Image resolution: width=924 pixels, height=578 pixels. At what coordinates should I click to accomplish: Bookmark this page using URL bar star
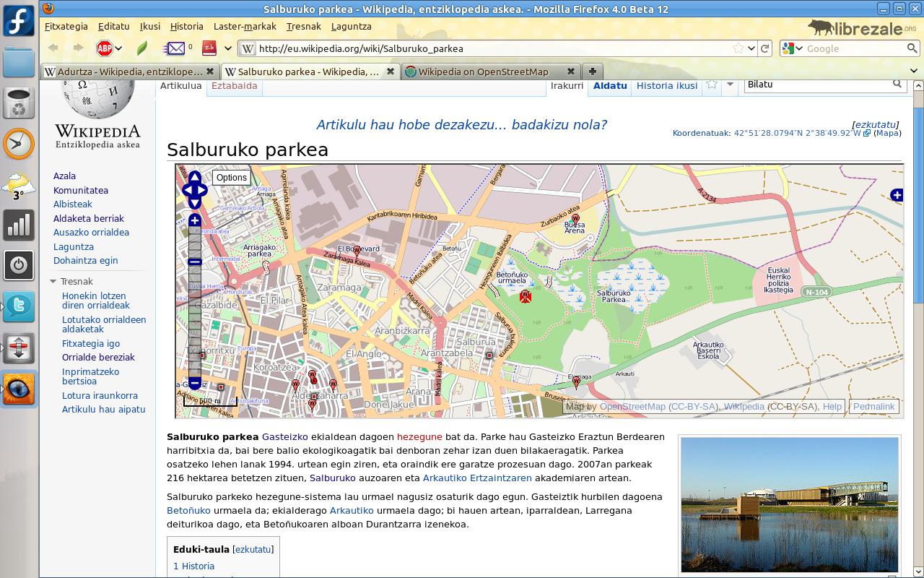click(x=738, y=48)
